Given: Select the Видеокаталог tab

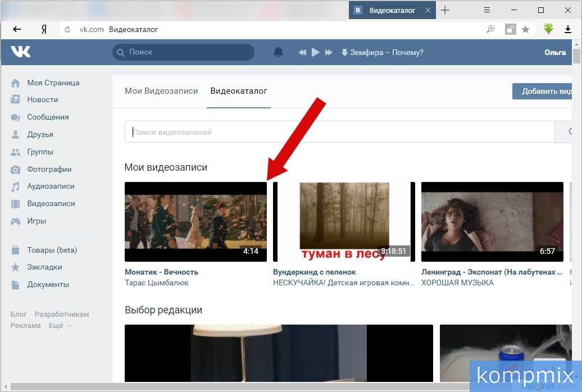Looking at the screenshot, I should pyautogui.click(x=239, y=91).
